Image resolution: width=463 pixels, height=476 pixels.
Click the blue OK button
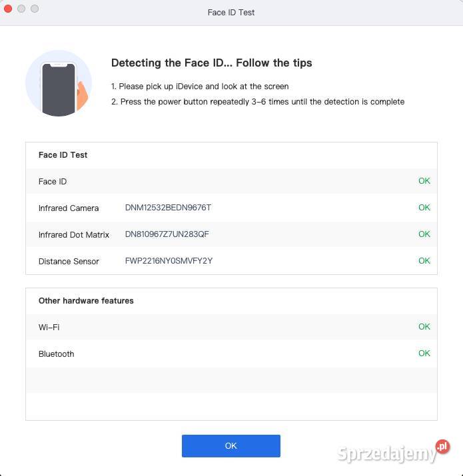231,446
